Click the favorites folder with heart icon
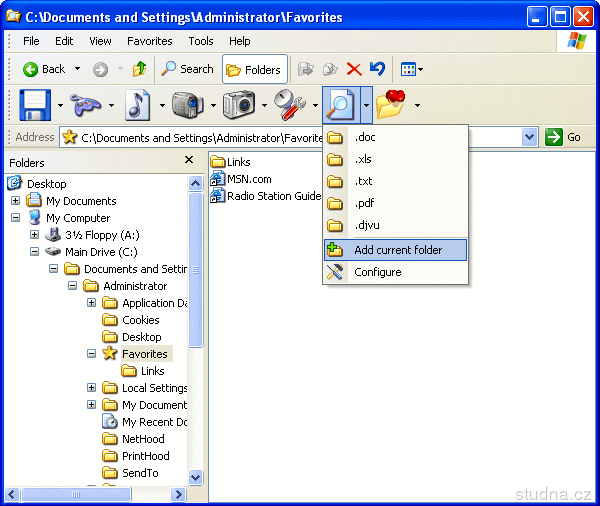 point(391,104)
